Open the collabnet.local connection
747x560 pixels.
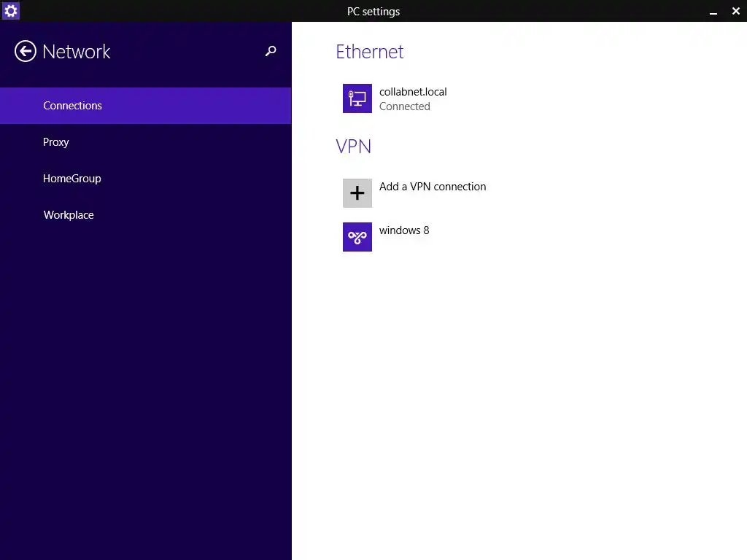click(413, 92)
